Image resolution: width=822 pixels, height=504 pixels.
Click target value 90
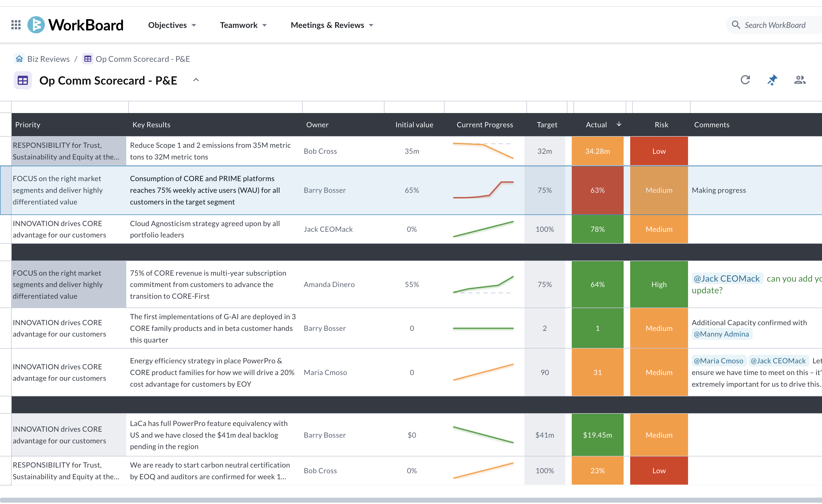(x=544, y=372)
